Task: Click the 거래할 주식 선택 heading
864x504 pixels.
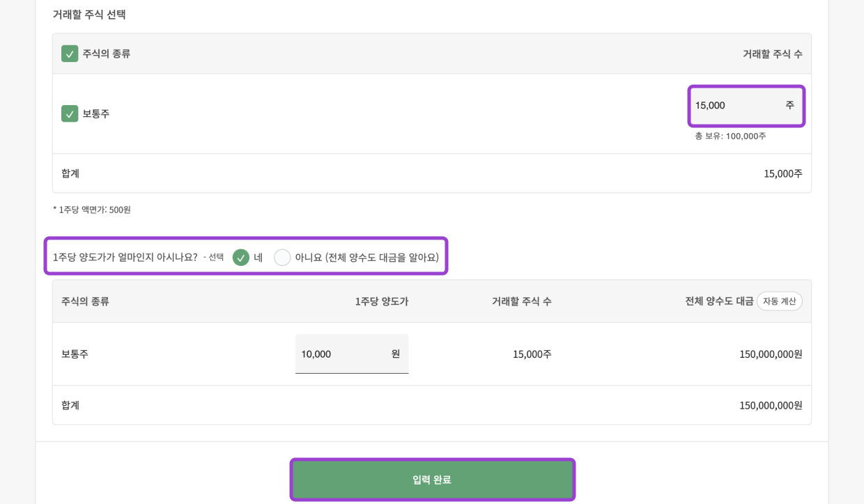Action: coord(89,15)
